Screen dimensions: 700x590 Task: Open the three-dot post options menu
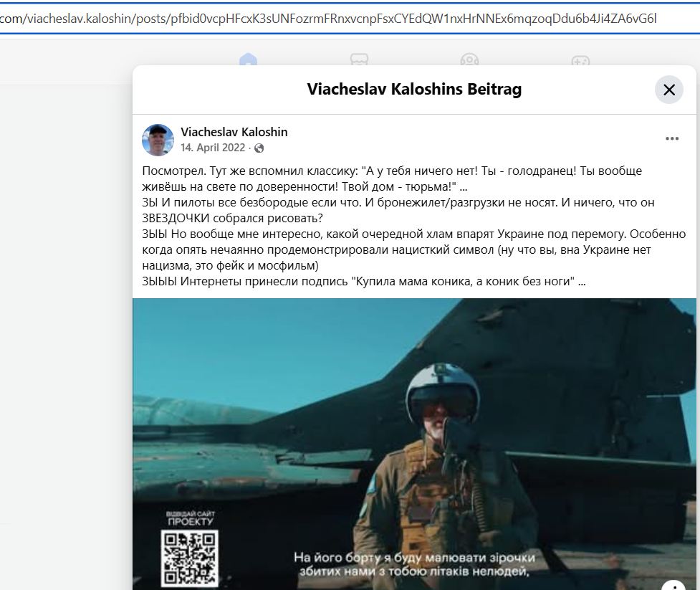[671, 139]
